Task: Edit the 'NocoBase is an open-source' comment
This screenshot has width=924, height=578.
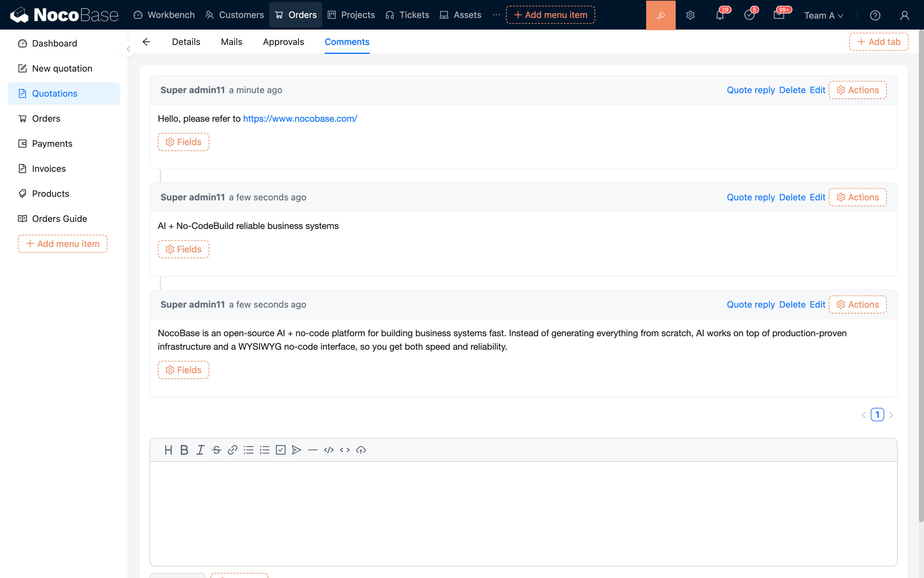Action: [x=817, y=304]
